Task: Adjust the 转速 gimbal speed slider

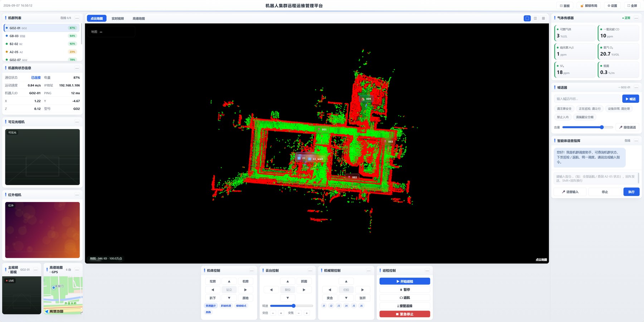Action: pyautogui.click(x=291, y=306)
